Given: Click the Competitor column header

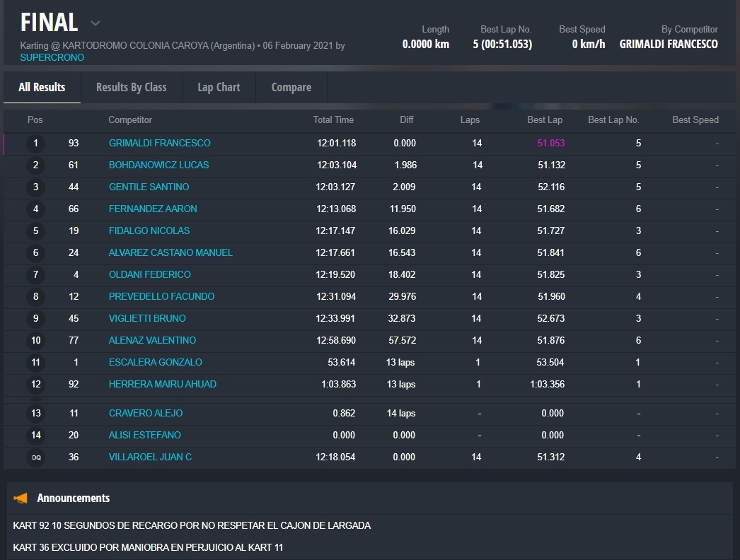Looking at the screenshot, I should coord(130,120).
